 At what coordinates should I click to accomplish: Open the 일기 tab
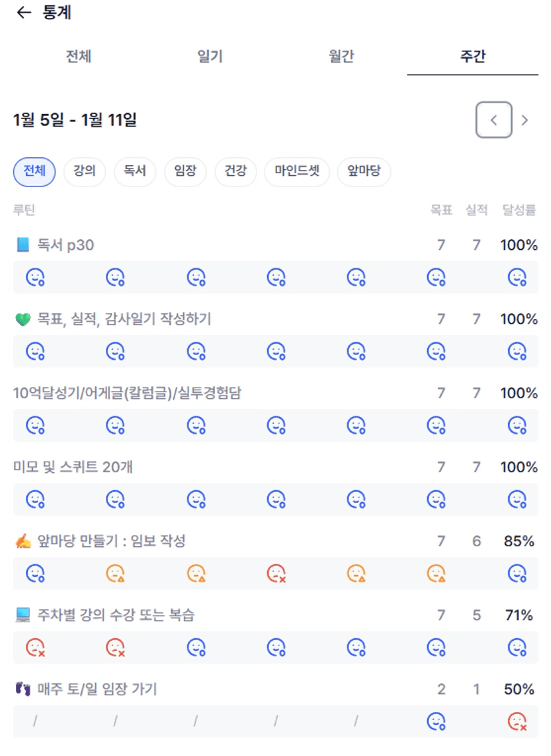[210, 57]
